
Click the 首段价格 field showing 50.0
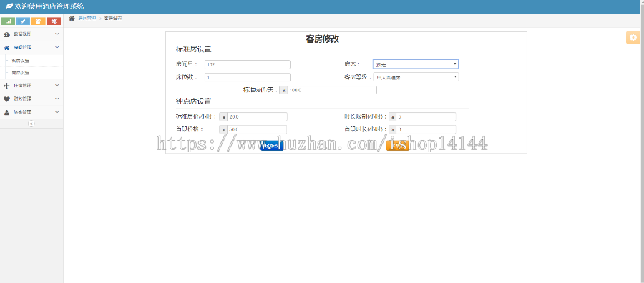pos(257,129)
